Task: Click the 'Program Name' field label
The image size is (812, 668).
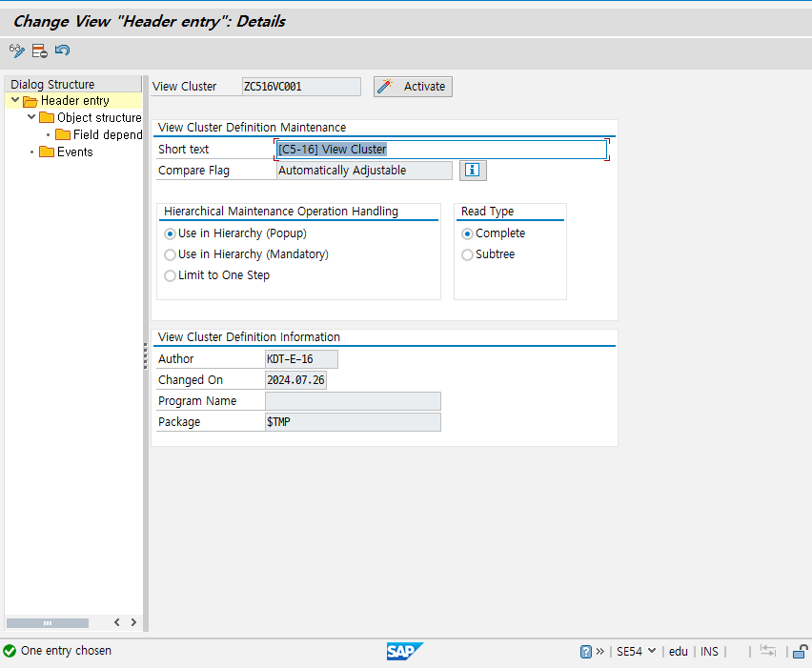Action: click(197, 401)
